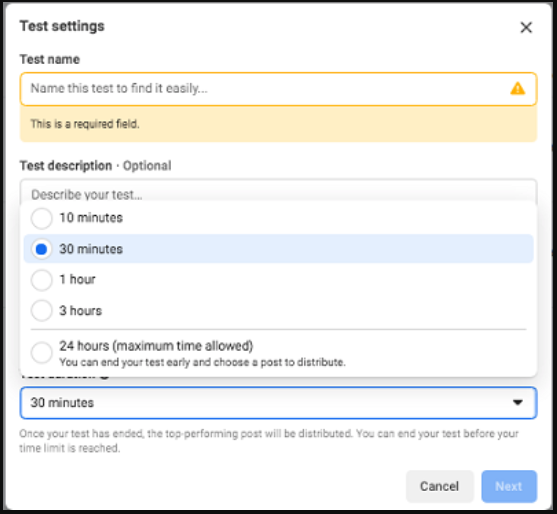Select 24 hours maximum time radio button
Screen dimensions: 557x514
[x=42, y=353]
